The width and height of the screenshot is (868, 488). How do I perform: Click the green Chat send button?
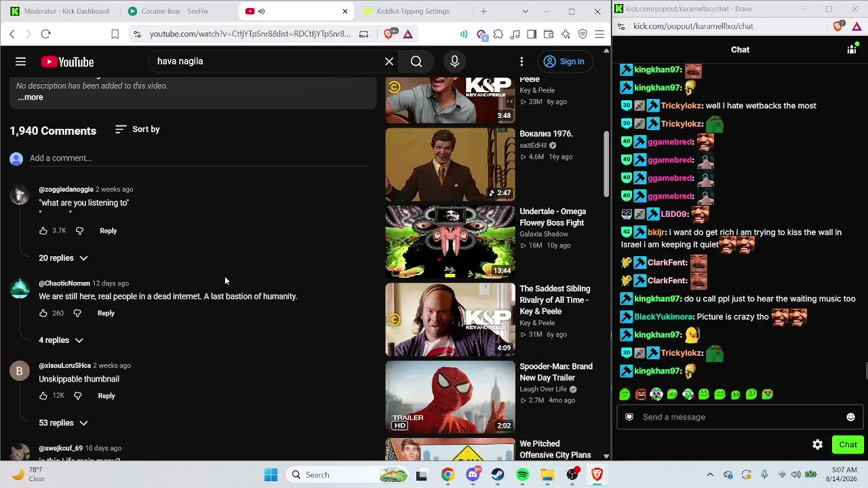click(848, 445)
